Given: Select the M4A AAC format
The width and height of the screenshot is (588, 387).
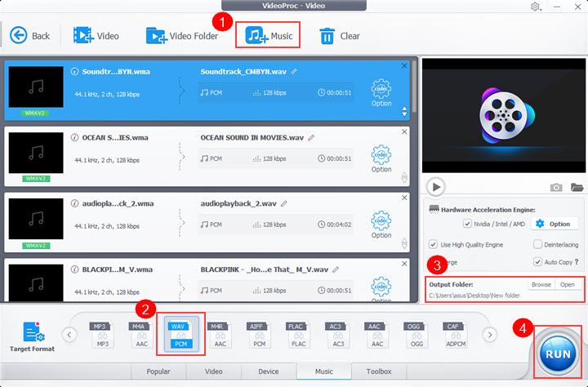Looking at the screenshot, I should click(x=140, y=335).
